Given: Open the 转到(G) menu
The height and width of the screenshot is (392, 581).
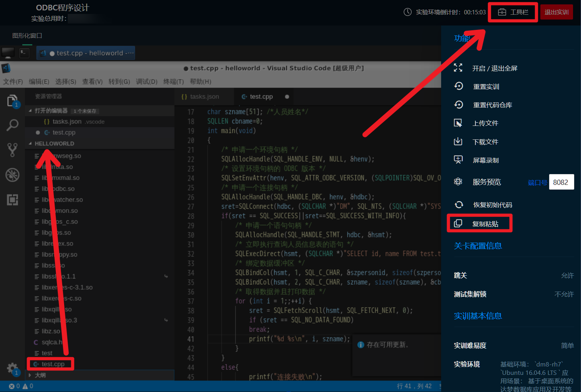Looking at the screenshot, I should (119, 82).
